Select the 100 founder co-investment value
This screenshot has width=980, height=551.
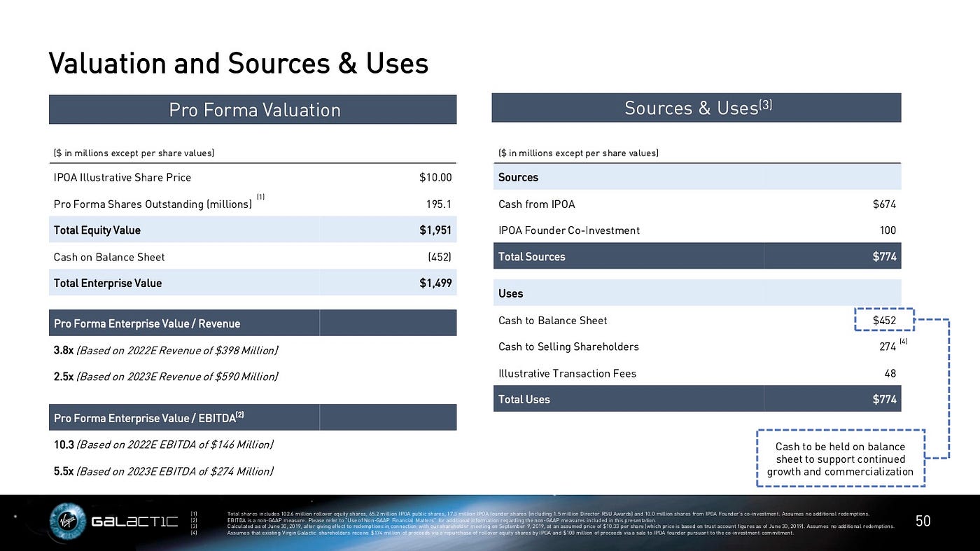(x=888, y=230)
